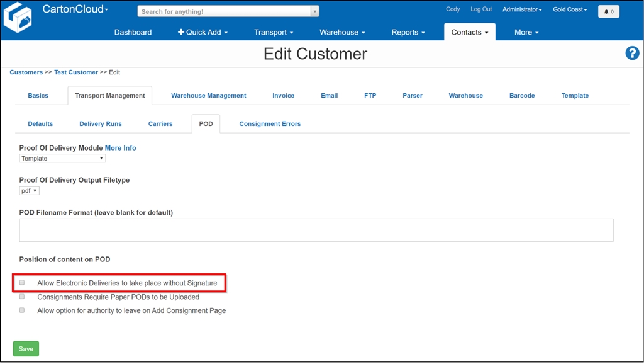Tick Allow option for authority to leave checkbox
Screen dimensions: 644x364
coord(22,310)
